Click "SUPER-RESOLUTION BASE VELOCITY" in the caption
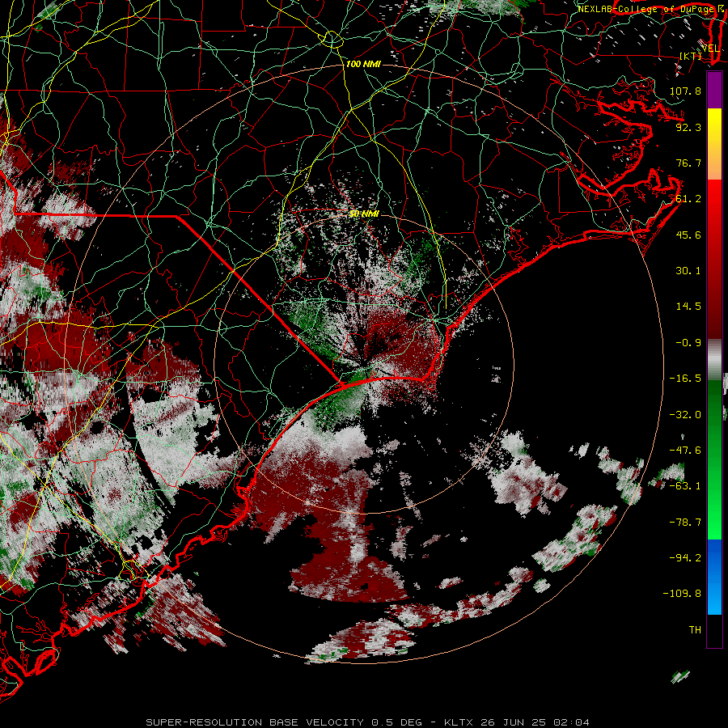This screenshot has width=728, height=728. 255,722
